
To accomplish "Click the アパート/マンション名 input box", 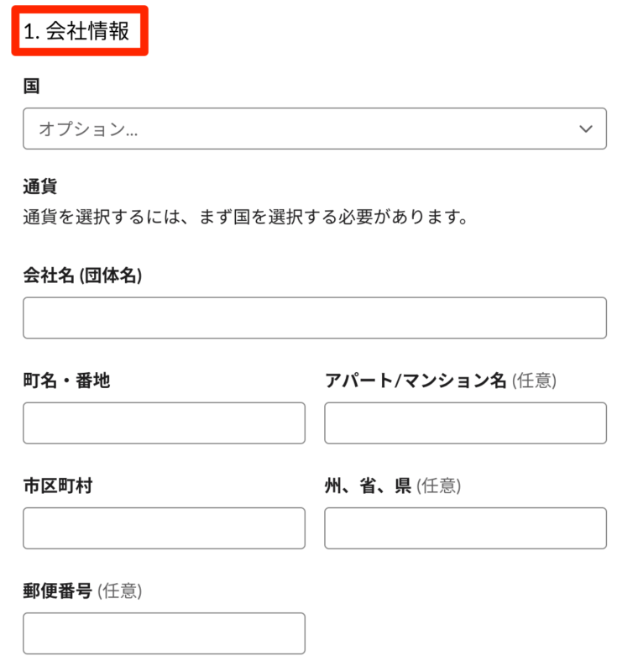I will coord(466,423).
